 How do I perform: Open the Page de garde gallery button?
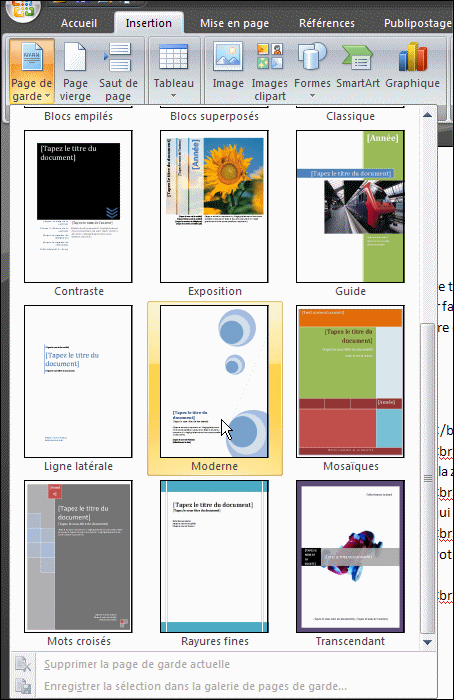click(31, 71)
